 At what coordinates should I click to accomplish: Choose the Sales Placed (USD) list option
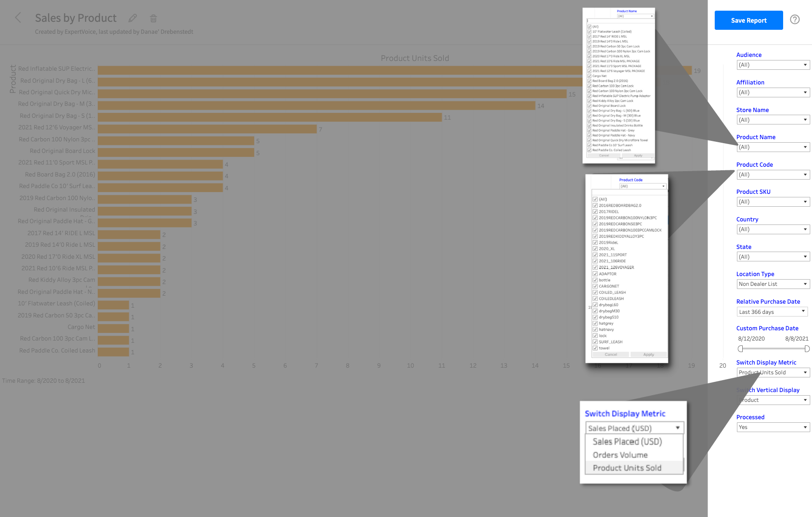(x=627, y=441)
